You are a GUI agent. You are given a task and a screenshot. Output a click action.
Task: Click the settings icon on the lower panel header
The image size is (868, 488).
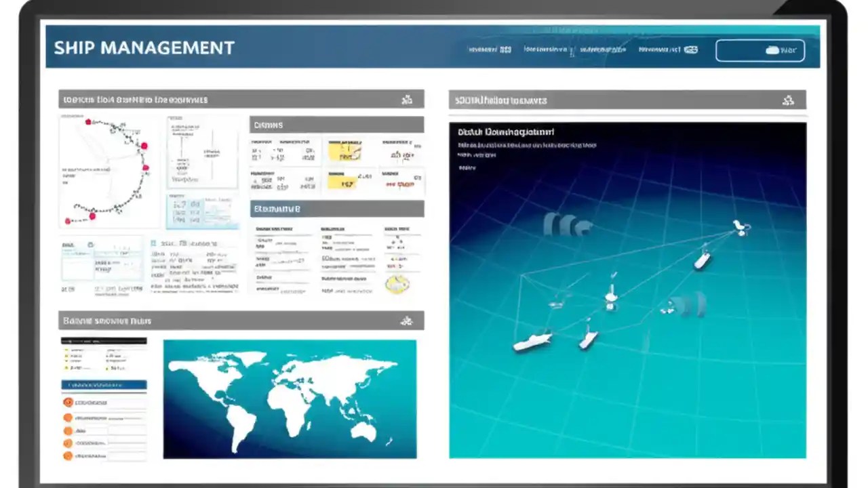407,320
